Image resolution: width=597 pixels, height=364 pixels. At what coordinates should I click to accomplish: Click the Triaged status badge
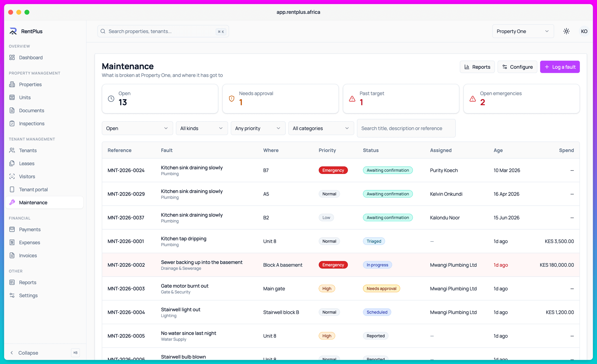point(374,241)
